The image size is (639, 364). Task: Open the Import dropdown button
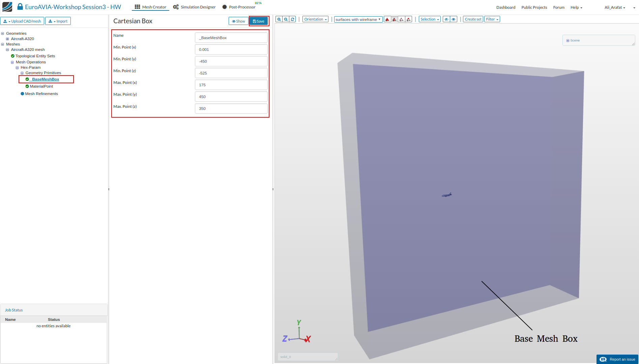point(58,21)
